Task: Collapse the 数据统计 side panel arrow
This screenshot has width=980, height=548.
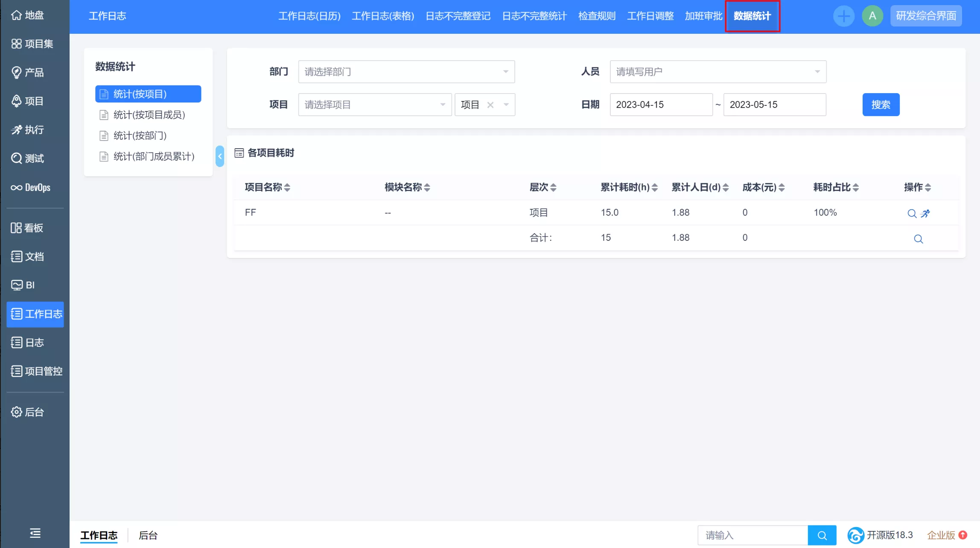Action: 220,156
